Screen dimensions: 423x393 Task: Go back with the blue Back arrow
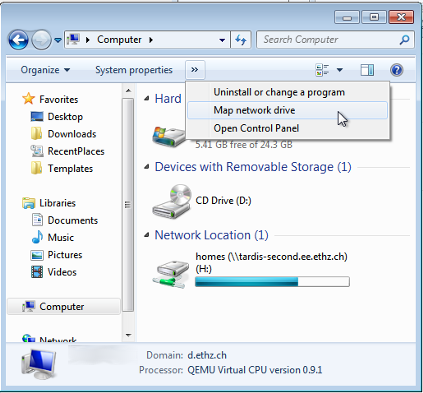[x=18, y=40]
